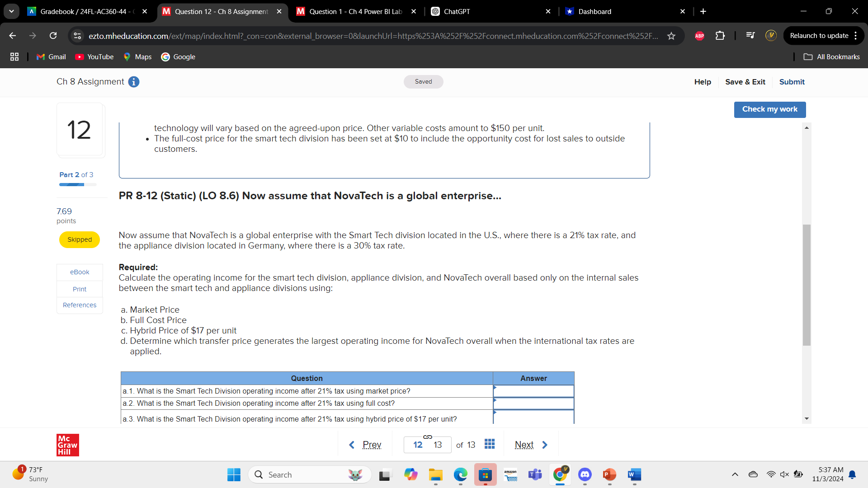Image resolution: width=868 pixels, height=488 pixels.
Task: Open the Chrome extensions puzzle icon
Action: (720, 36)
